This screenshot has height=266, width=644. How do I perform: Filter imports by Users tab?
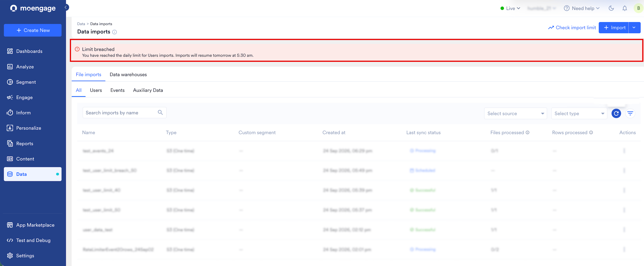pos(96,90)
